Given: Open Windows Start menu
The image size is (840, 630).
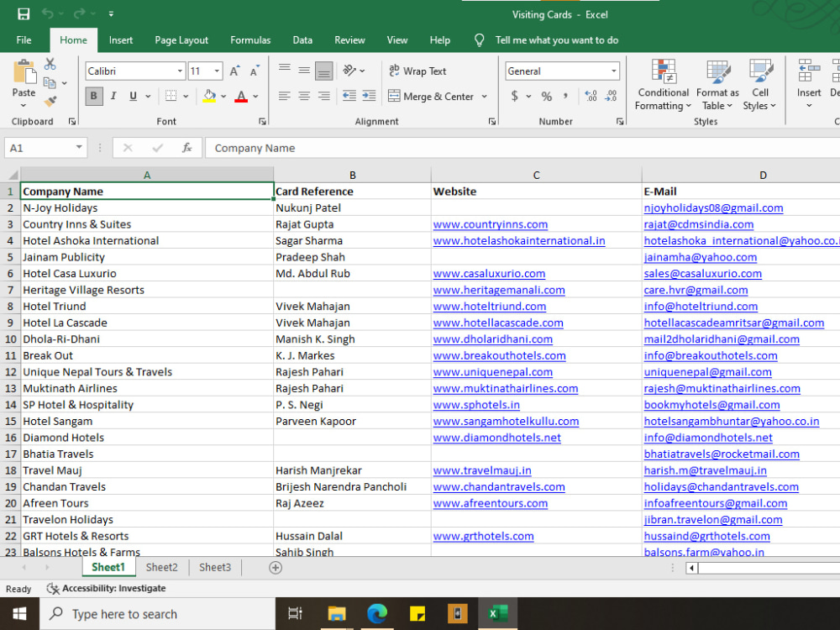Looking at the screenshot, I should point(19,614).
